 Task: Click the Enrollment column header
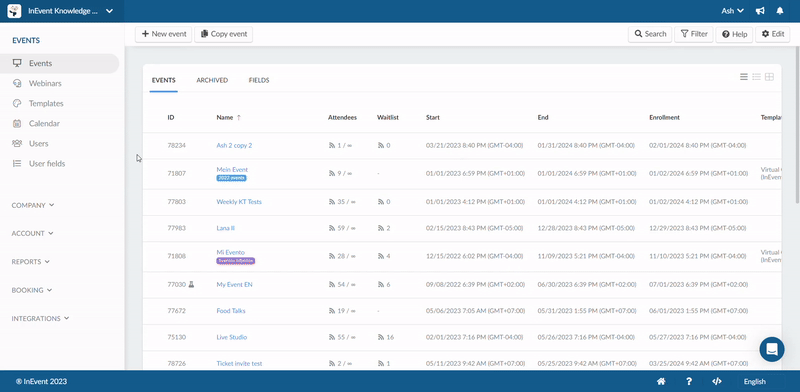664,117
